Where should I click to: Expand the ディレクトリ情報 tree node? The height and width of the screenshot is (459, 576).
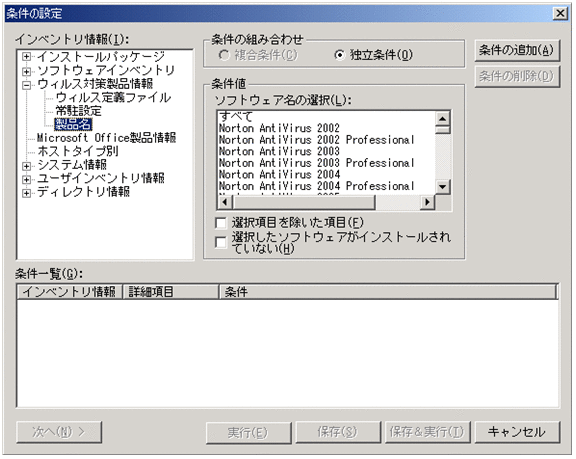coord(26,193)
